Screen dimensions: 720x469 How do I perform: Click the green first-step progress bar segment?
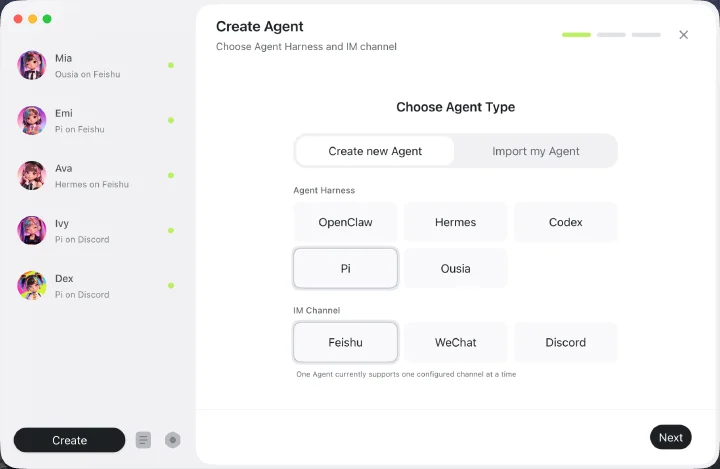[576, 35]
